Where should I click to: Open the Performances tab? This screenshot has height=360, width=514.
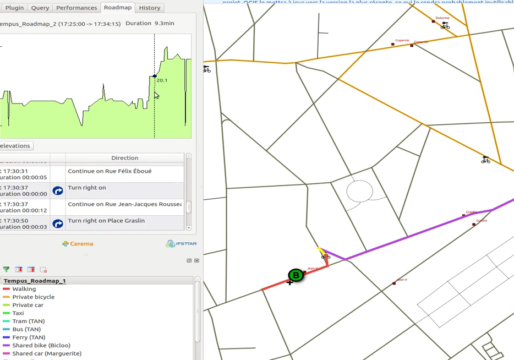(x=76, y=8)
